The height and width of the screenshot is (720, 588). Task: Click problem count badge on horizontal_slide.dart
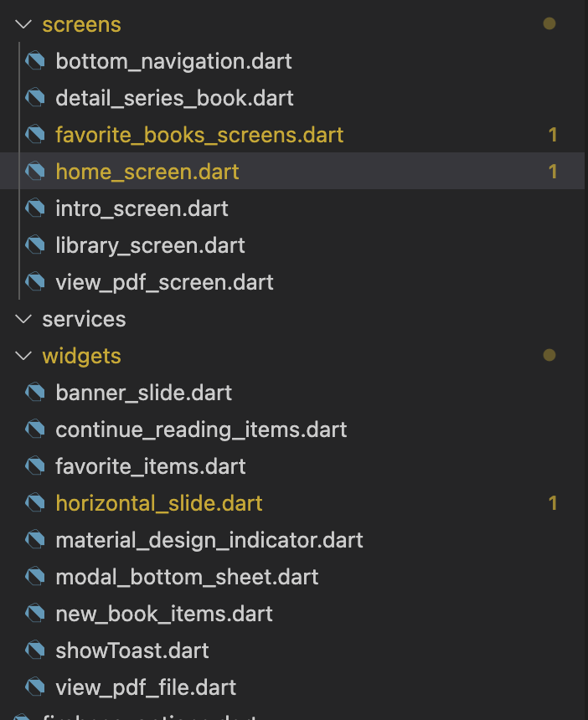click(x=553, y=503)
